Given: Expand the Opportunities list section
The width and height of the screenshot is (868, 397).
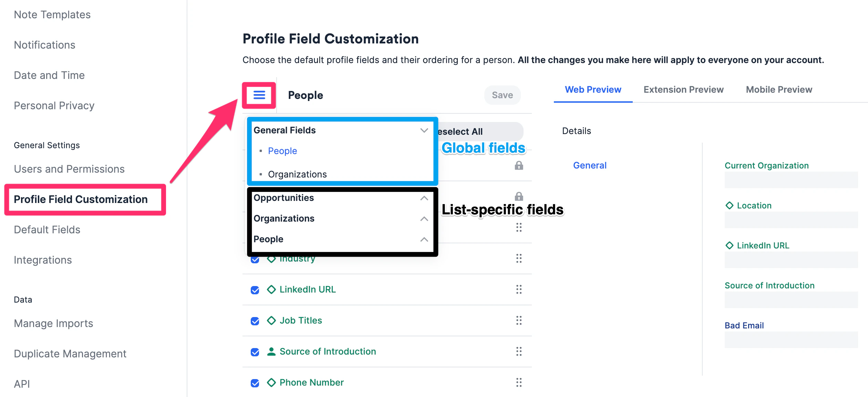Looking at the screenshot, I should click(x=424, y=198).
